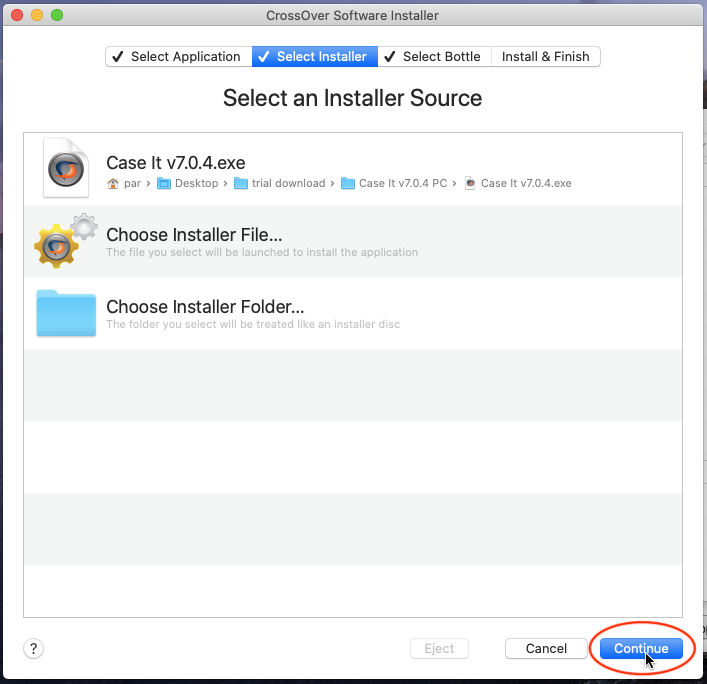The image size is (707, 684).
Task: Click the Desktop folder icon in path
Action: coord(164,184)
